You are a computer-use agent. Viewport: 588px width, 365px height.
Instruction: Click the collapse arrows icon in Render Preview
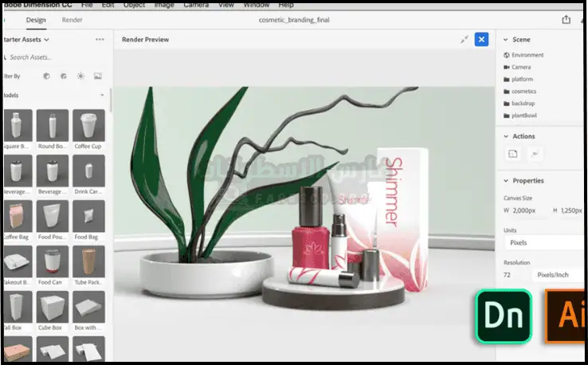[465, 39]
